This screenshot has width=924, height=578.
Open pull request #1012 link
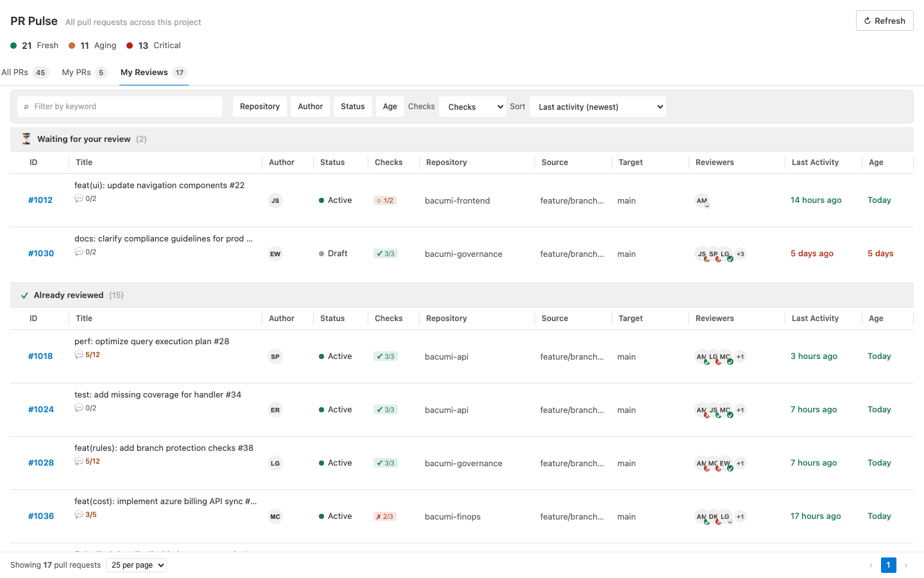tap(40, 200)
